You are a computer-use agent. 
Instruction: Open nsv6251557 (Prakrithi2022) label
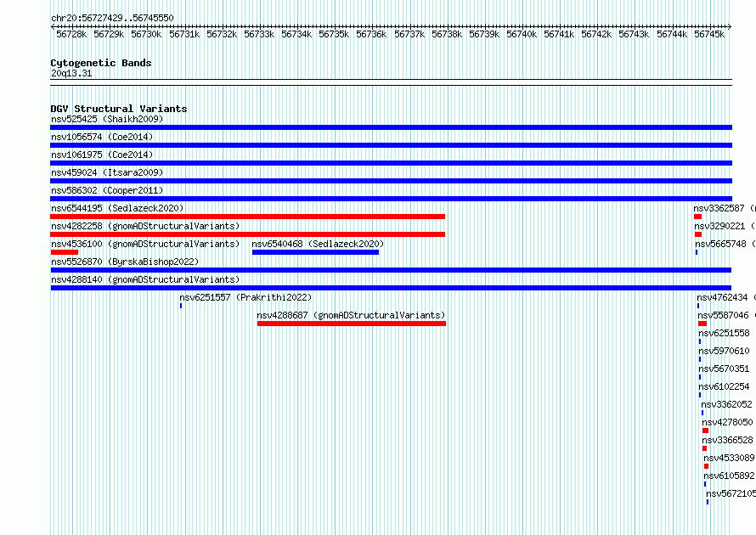[x=245, y=297]
